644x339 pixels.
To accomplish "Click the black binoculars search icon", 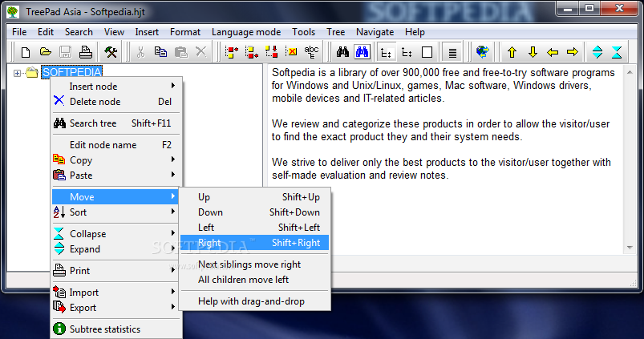I will (x=342, y=52).
